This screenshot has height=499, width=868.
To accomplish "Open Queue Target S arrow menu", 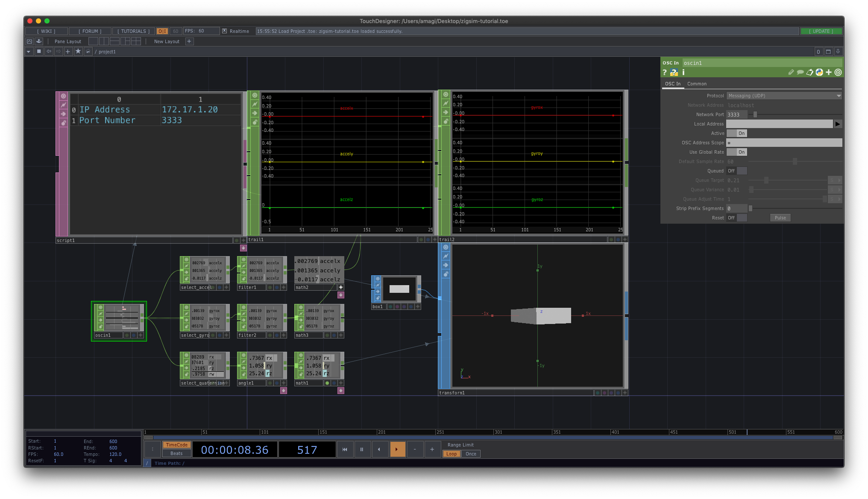I will pos(835,180).
